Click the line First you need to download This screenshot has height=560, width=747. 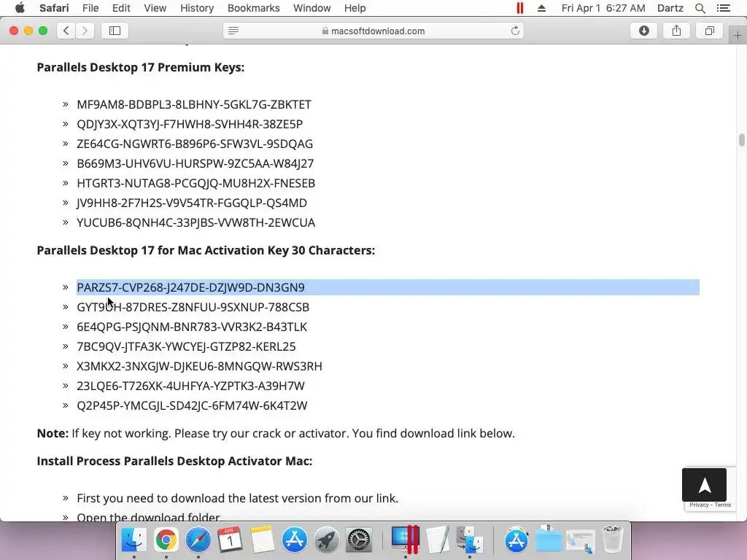tap(237, 498)
